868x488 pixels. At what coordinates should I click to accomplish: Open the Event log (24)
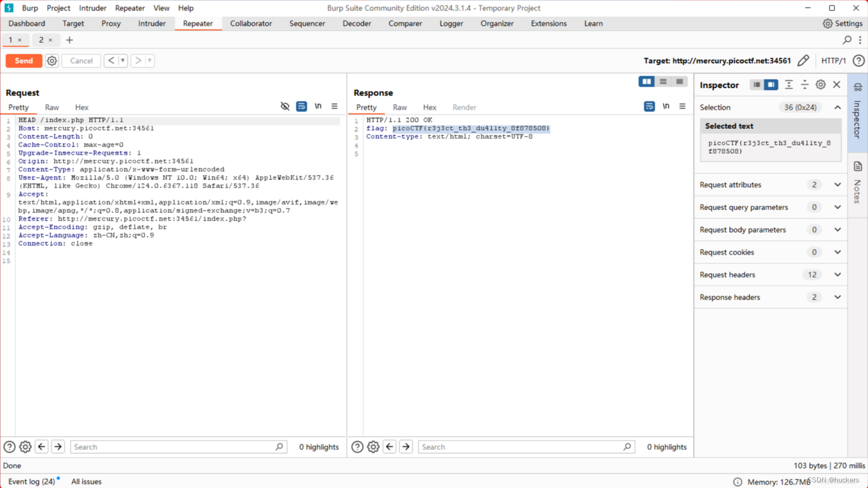click(x=31, y=482)
